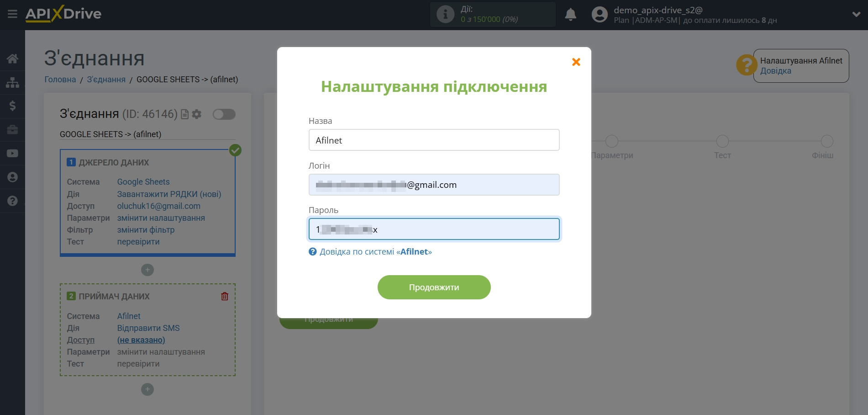Toggle the connection enable switch

tap(224, 114)
